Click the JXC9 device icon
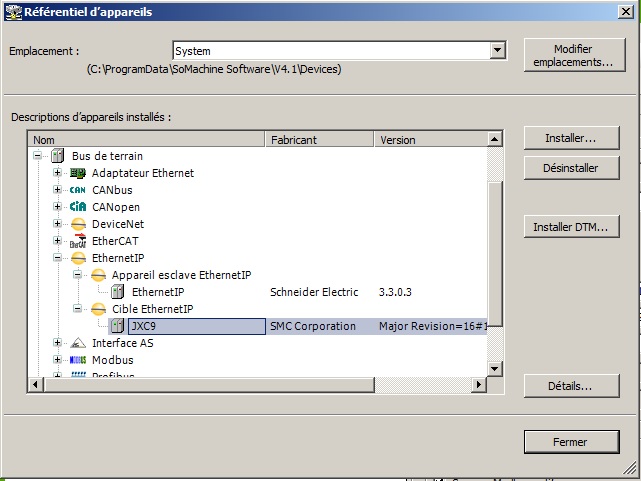The width and height of the screenshot is (641, 481). click(x=117, y=326)
